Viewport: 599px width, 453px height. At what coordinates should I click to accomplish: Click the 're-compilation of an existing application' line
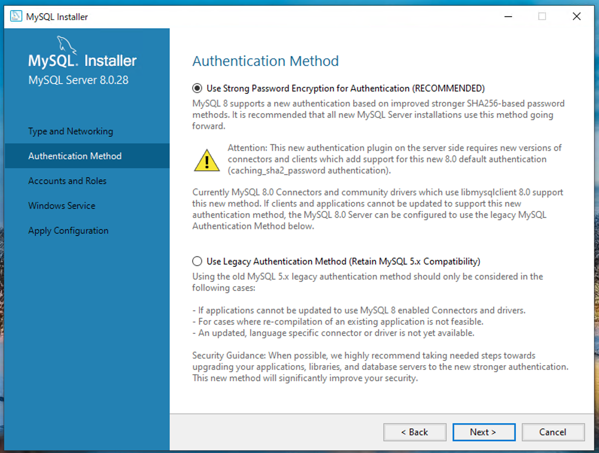coord(338,322)
